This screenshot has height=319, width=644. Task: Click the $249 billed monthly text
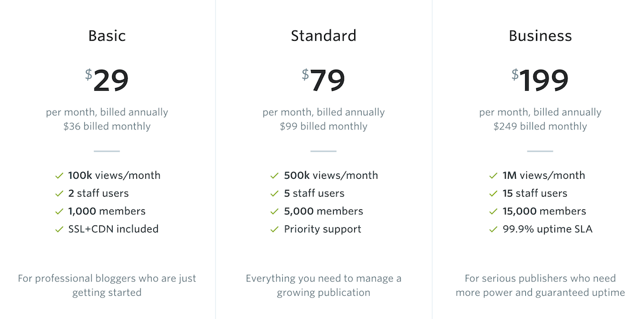click(540, 127)
